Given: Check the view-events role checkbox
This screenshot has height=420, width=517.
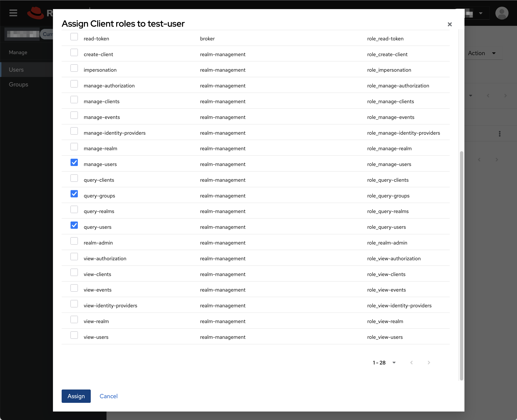Looking at the screenshot, I should pyautogui.click(x=74, y=288).
